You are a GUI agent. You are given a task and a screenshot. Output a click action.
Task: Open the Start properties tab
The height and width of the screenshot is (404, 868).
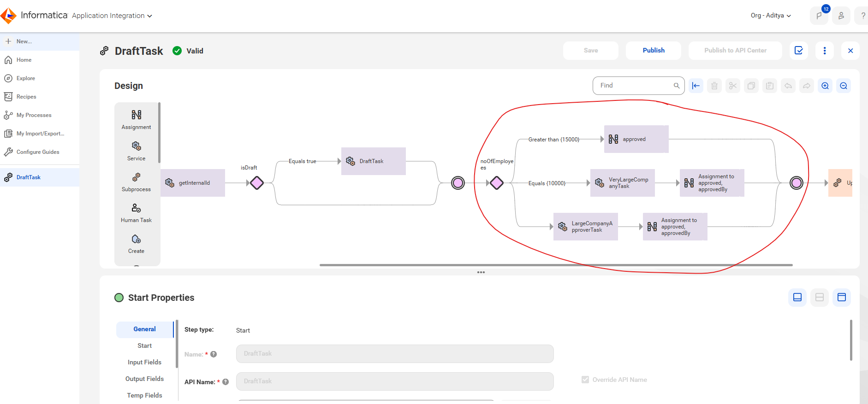click(145, 345)
